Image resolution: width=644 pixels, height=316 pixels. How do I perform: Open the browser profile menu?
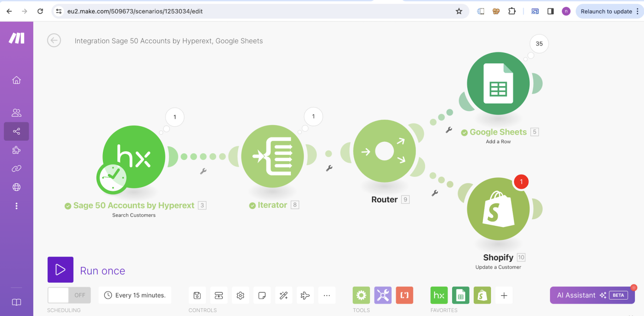(566, 11)
